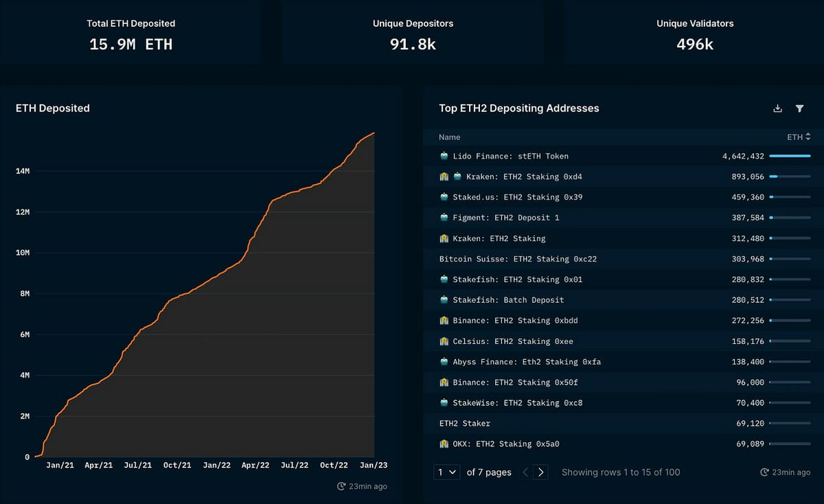This screenshot has width=824, height=504.
Task: Click the 303,968 ETH value
Action: coord(748,259)
